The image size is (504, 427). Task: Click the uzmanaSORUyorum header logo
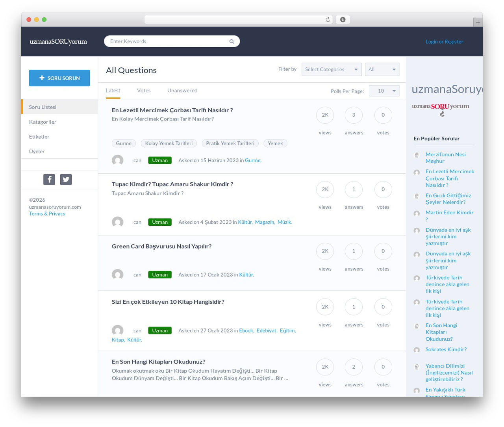(x=58, y=42)
